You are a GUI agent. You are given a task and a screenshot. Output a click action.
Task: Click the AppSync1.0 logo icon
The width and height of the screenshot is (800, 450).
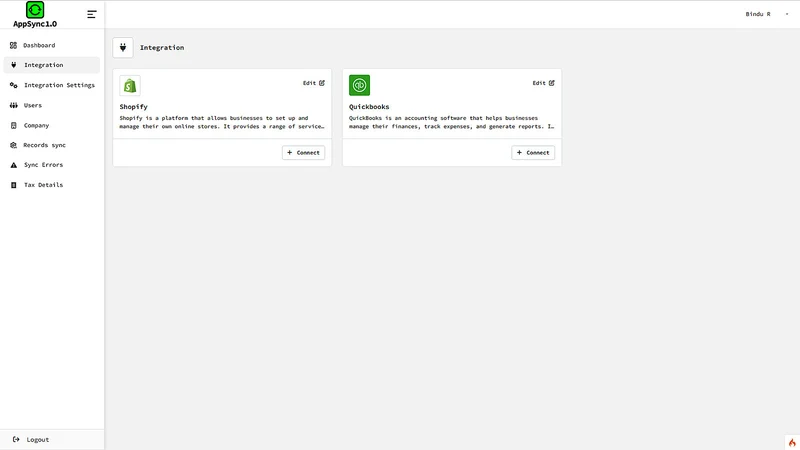35,10
